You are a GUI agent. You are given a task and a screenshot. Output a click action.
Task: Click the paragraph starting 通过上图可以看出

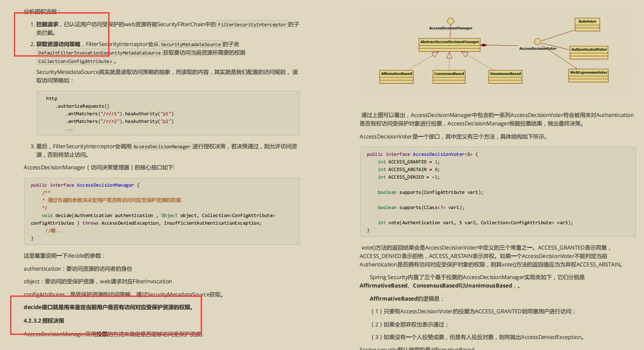click(497, 119)
